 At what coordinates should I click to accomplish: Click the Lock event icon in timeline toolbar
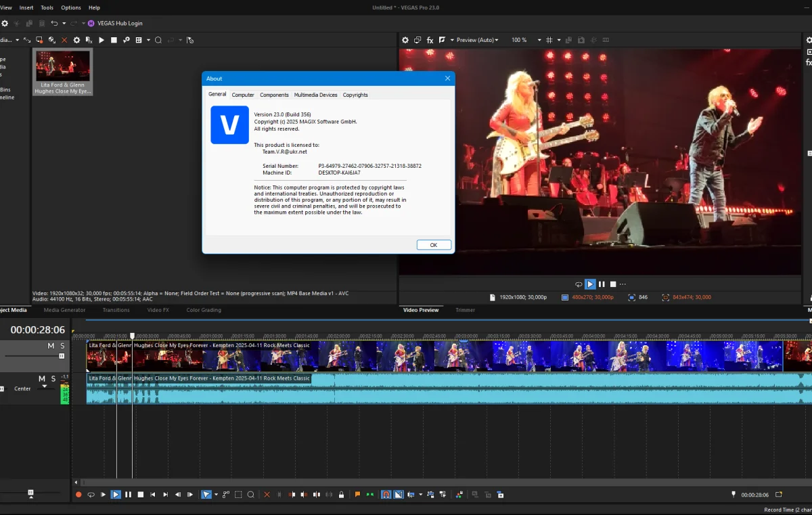(x=341, y=495)
